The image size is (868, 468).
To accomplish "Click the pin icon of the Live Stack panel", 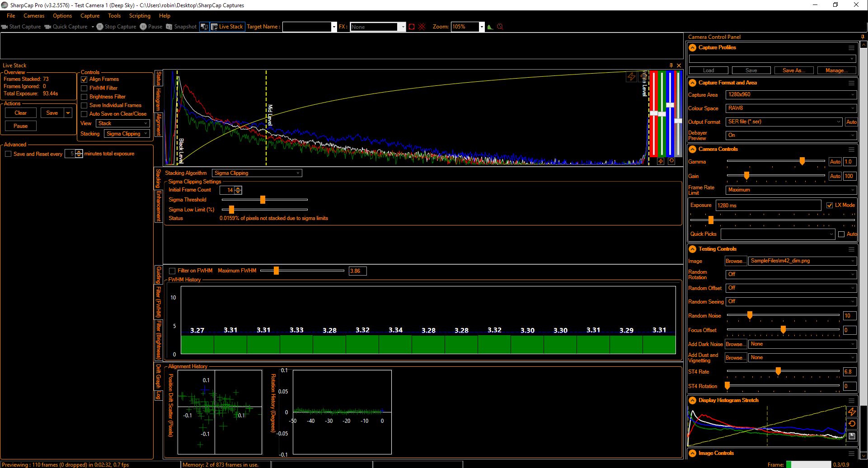I will (x=671, y=66).
